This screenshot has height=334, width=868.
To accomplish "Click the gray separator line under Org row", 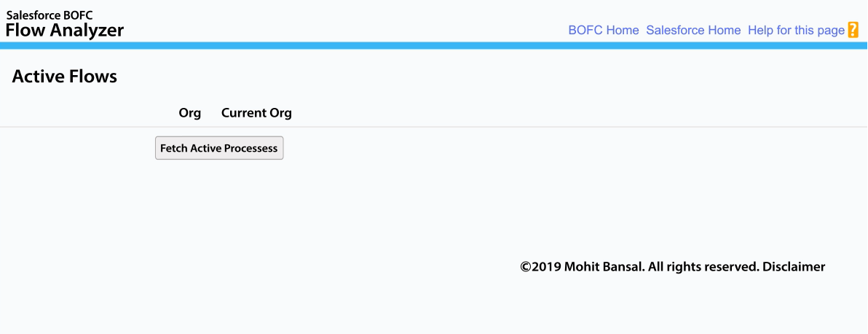I will click(434, 127).
